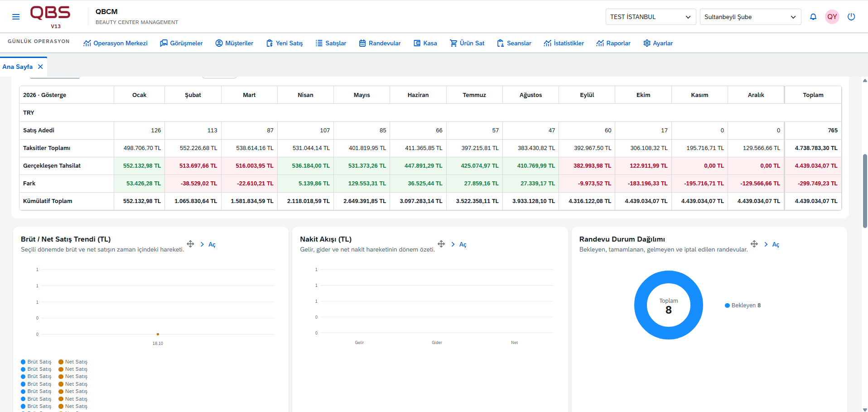Click Ocak column header

140,95
